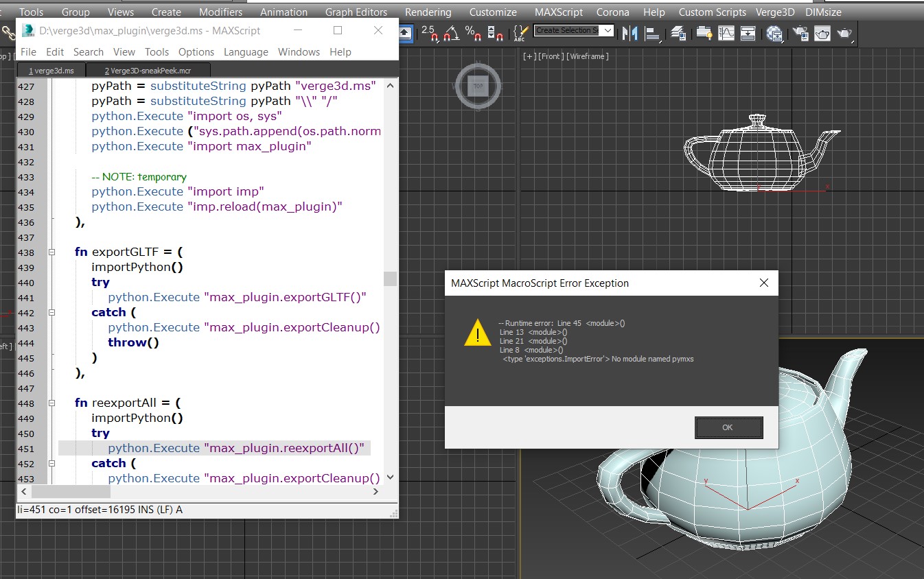Click the scroll up arrow in editor
This screenshot has height=579, width=924.
tap(390, 86)
